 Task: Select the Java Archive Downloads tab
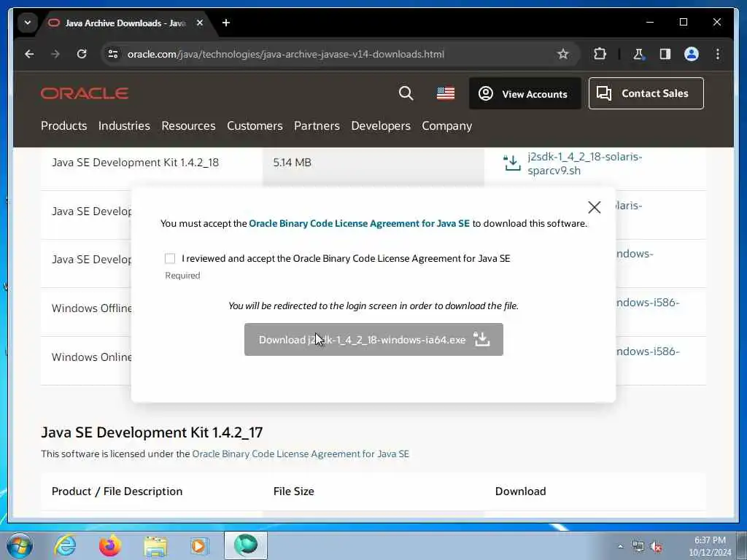tap(125, 23)
